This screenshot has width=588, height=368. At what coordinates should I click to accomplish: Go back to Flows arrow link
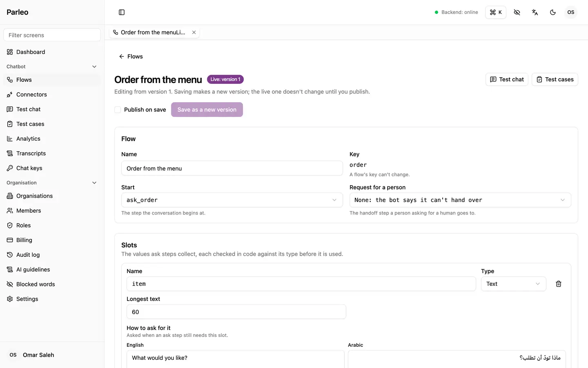tap(131, 56)
